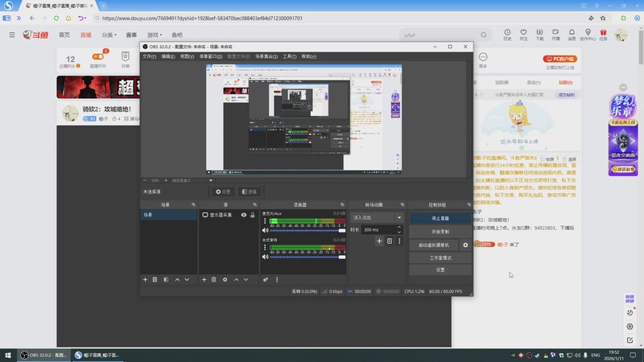
Task: Toggle visibility of 显示器采集 source
Action: tap(243, 216)
